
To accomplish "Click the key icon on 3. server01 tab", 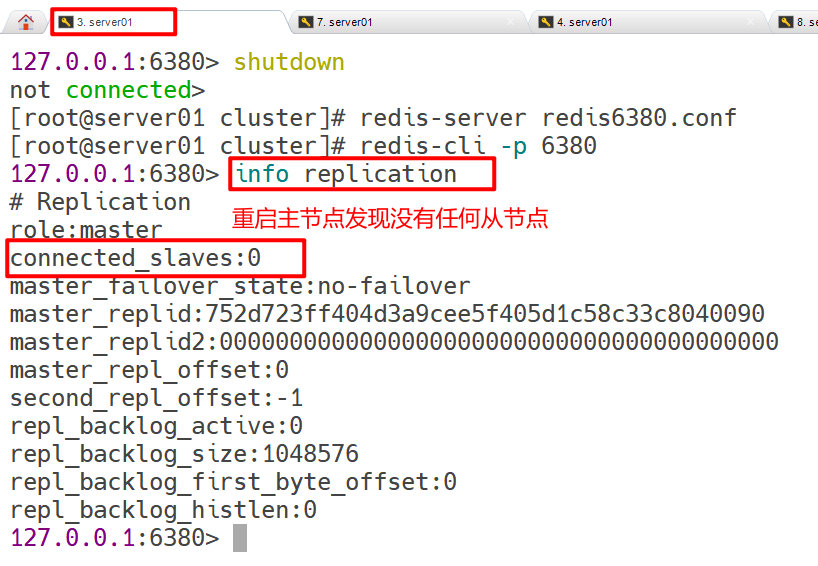I will (x=65, y=22).
